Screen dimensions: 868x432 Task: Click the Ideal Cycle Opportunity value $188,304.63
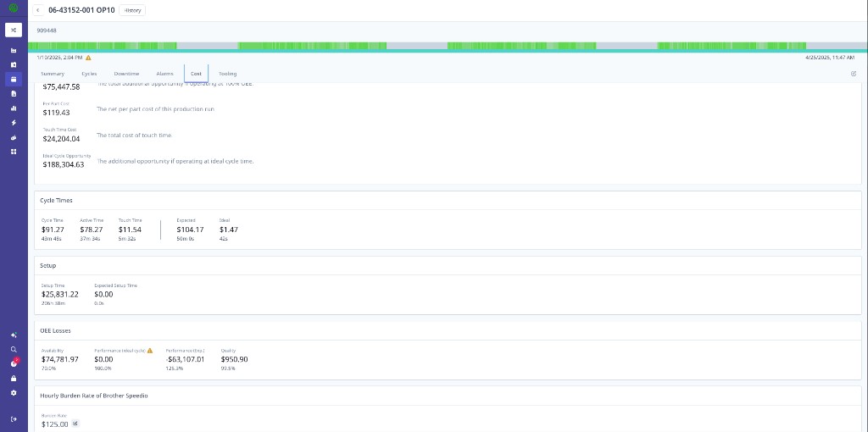click(x=64, y=165)
